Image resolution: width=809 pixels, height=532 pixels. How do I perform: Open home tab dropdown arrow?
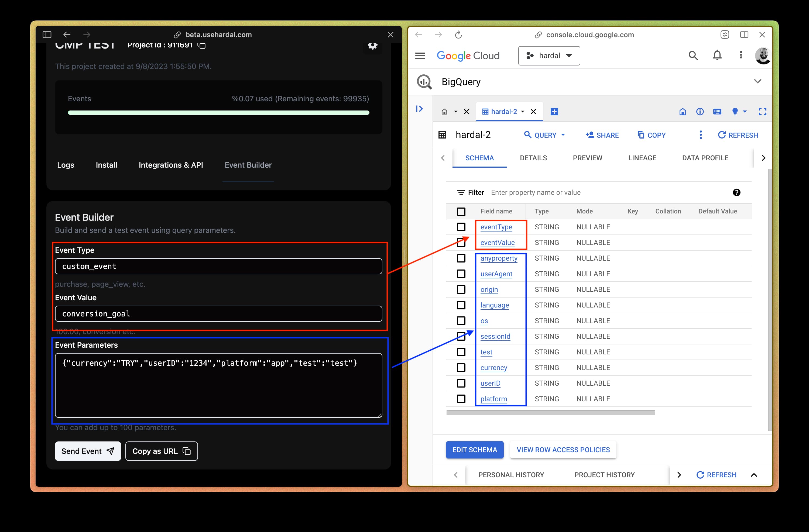[455, 112]
